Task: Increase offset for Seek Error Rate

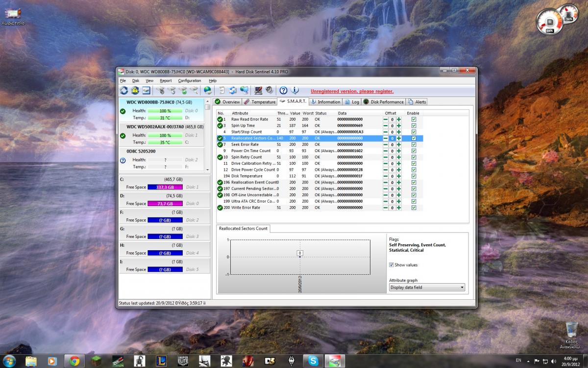Action: [x=399, y=145]
